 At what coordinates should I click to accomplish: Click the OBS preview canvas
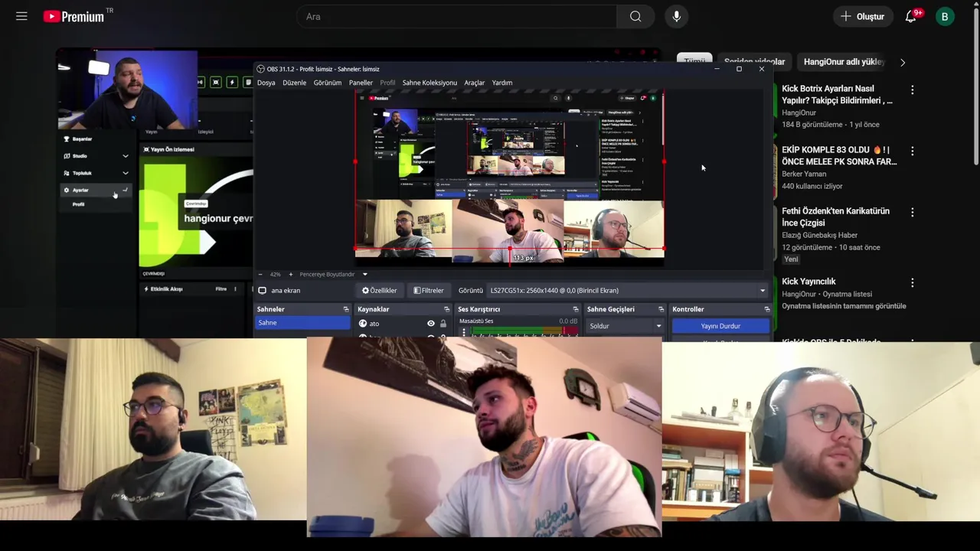(x=509, y=178)
